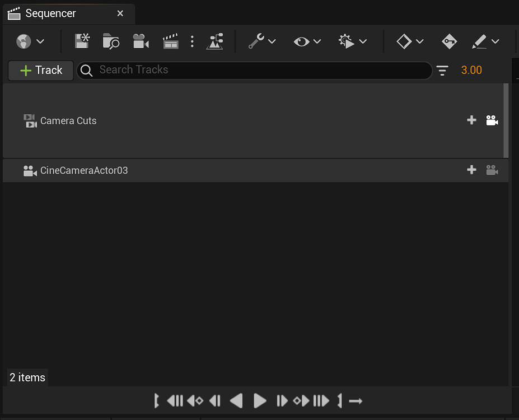This screenshot has width=519, height=420.
Task: Expand the Playback Options dropdown arrow
Action: click(x=363, y=41)
